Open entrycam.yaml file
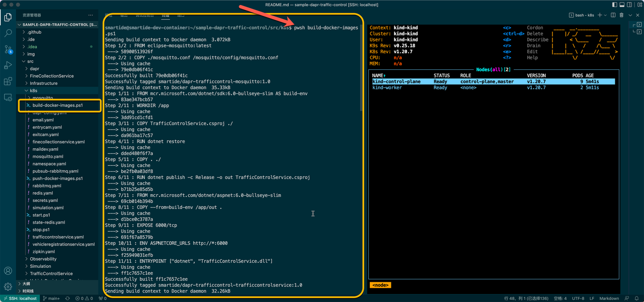The height and width of the screenshot is (302, 644). [57, 127]
